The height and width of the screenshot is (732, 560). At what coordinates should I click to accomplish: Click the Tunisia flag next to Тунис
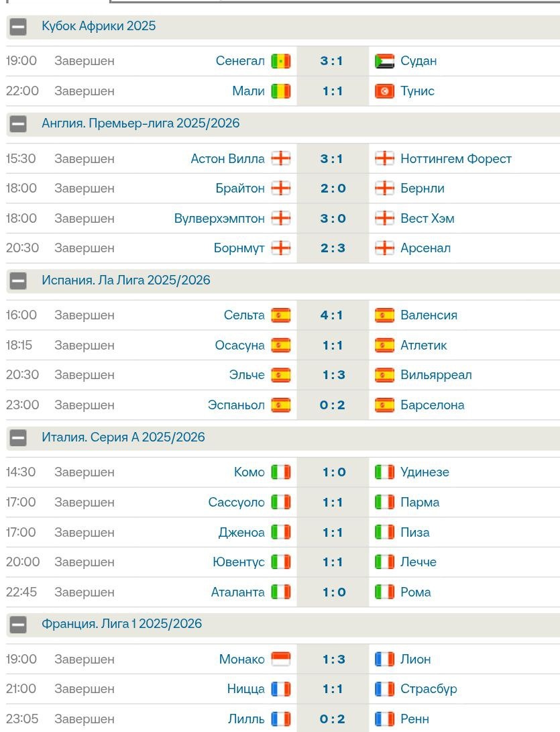384,91
